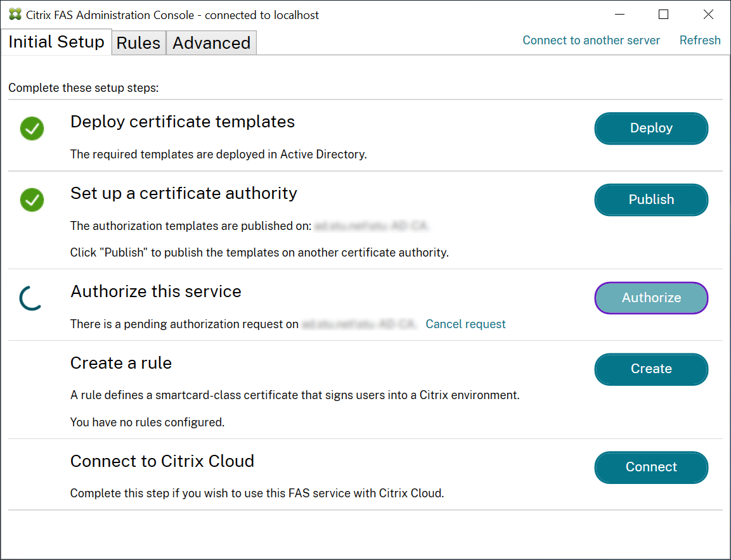
Task: Maximize the FAS Administration Console window
Action: click(663, 15)
